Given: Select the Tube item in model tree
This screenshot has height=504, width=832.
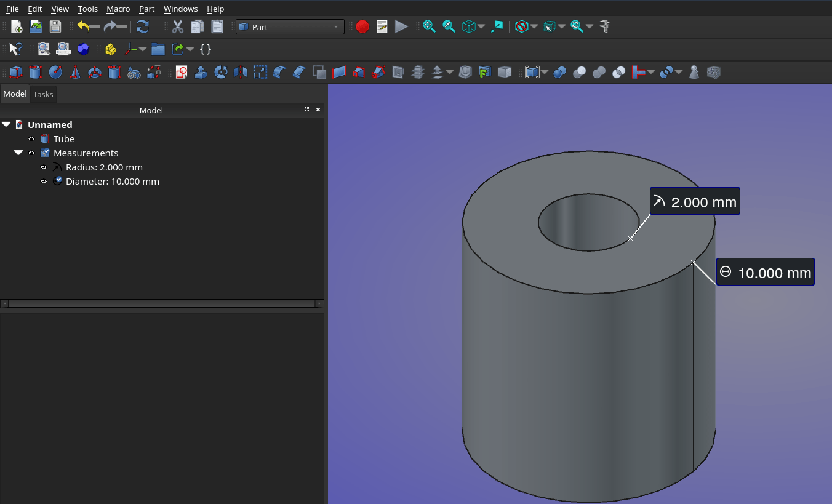Looking at the screenshot, I should pyautogui.click(x=63, y=139).
